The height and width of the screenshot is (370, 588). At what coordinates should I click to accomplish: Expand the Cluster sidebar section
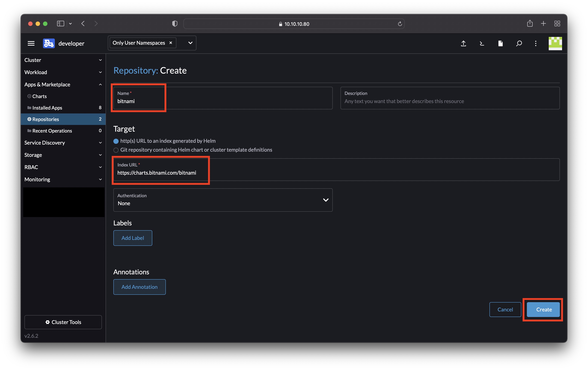(63, 60)
